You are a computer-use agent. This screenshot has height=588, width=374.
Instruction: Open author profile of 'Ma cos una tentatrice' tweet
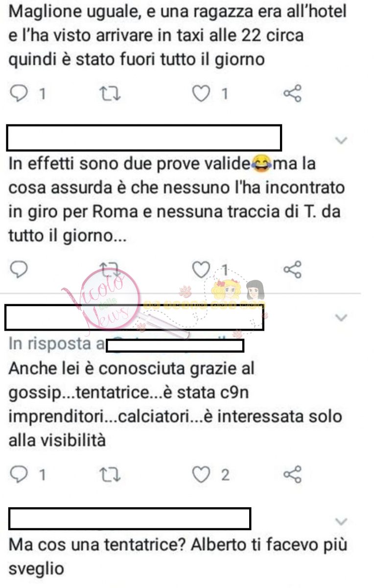(130, 519)
